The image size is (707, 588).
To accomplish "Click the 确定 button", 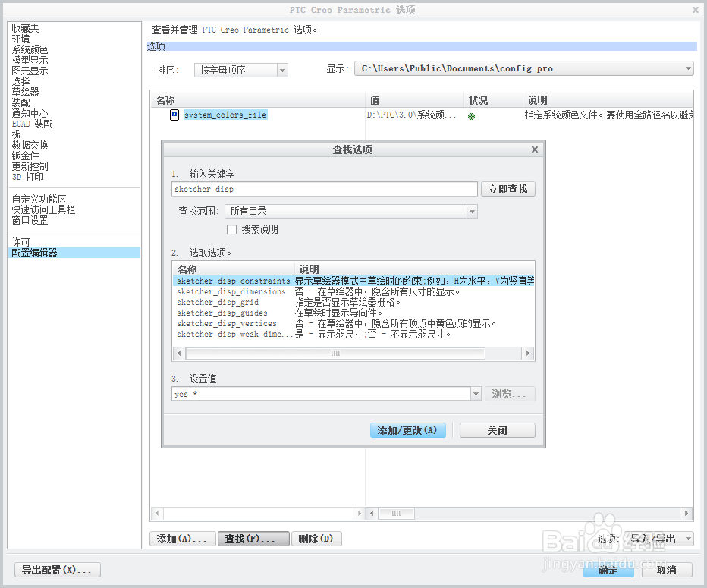I will (608, 571).
